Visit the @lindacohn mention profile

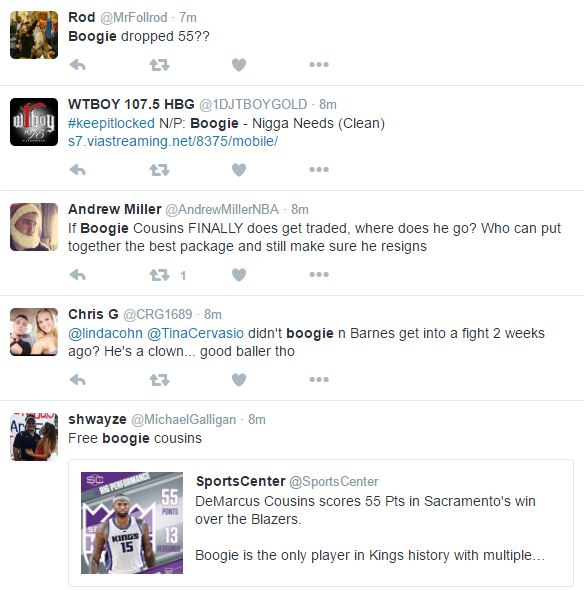point(105,333)
